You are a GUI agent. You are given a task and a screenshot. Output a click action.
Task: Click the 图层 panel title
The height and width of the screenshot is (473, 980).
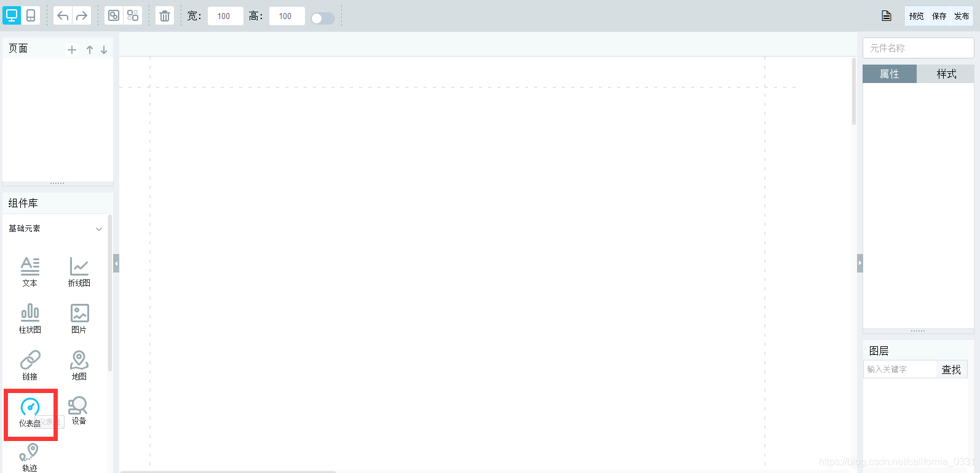click(x=879, y=351)
